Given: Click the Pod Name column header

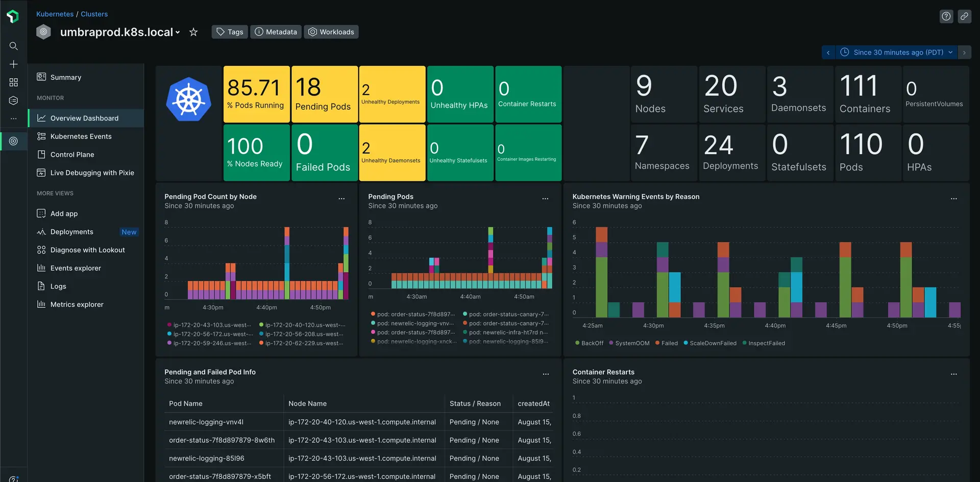Looking at the screenshot, I should pyautogui.click(x=186, y=403).
